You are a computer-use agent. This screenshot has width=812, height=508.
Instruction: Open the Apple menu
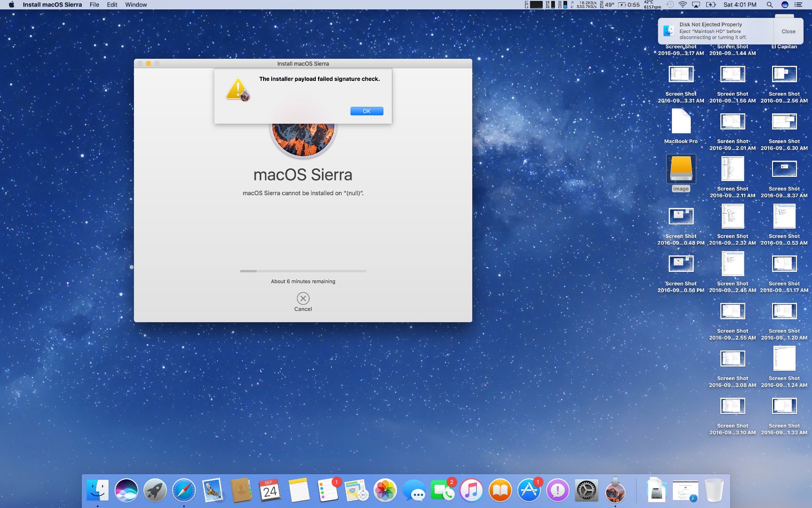(x=11, y=5)
